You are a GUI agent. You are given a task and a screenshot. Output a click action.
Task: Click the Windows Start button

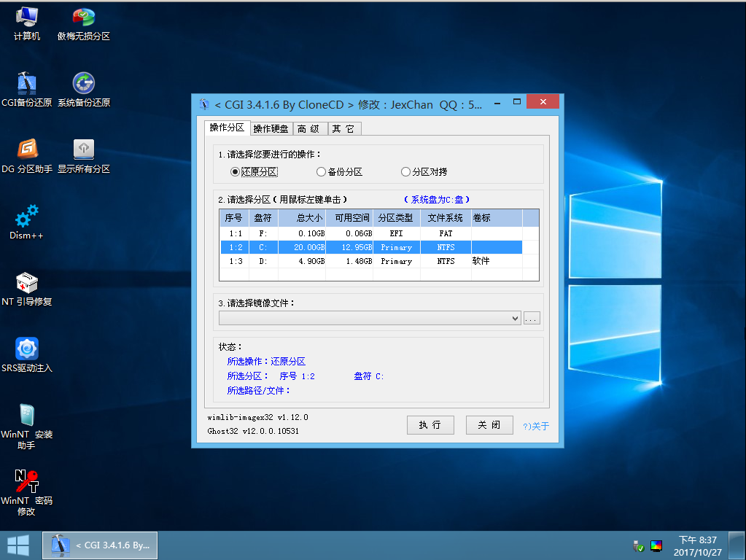pyautogui.click(x=18, y=545)
